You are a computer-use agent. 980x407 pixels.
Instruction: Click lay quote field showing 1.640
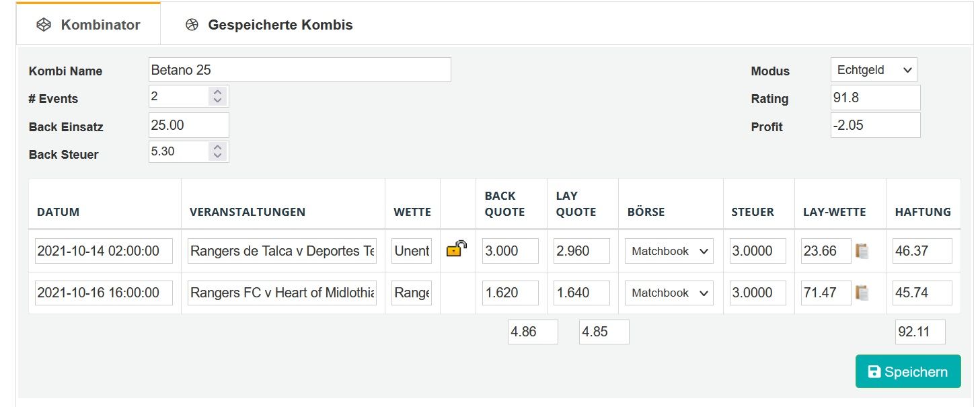click(x=582, y=293)
